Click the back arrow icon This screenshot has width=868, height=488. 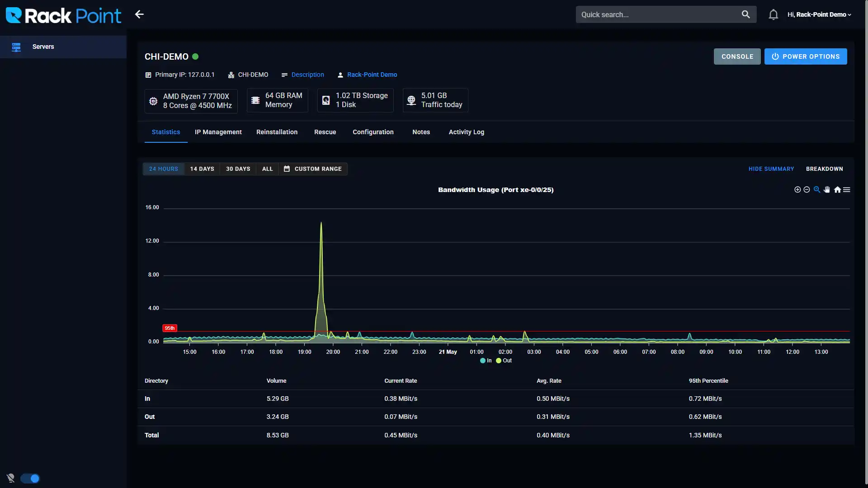139,14
